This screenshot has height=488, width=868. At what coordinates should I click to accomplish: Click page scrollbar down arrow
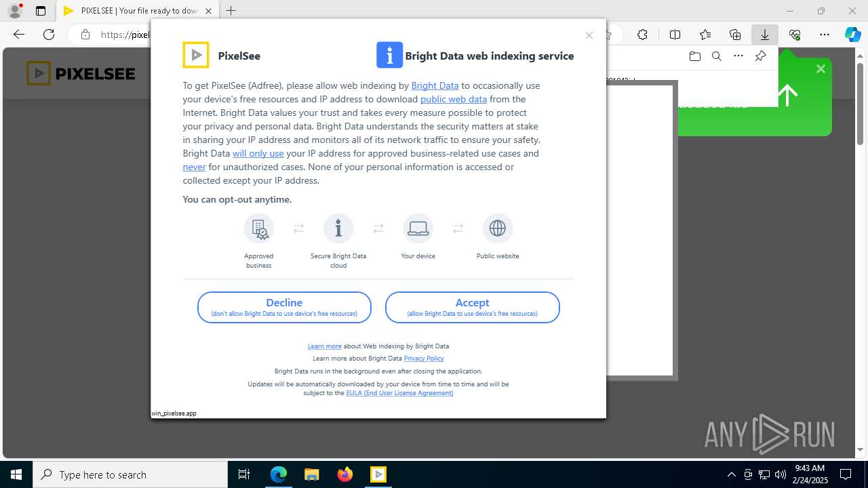tap(861, 449)
